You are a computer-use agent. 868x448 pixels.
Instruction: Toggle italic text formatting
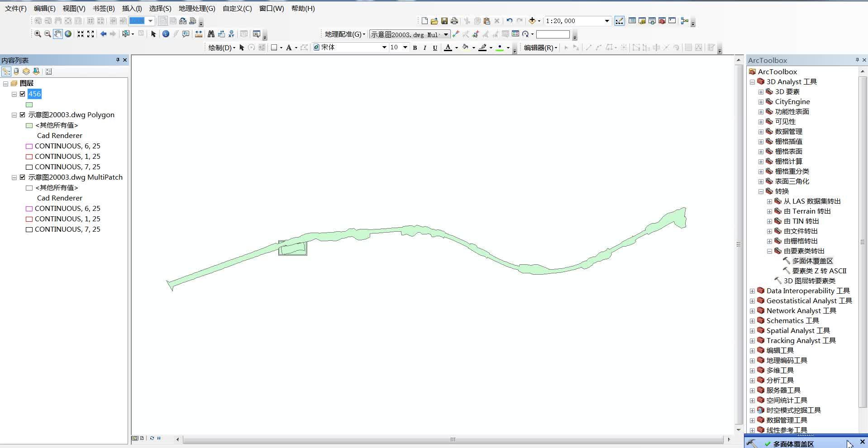coord(425,48)
